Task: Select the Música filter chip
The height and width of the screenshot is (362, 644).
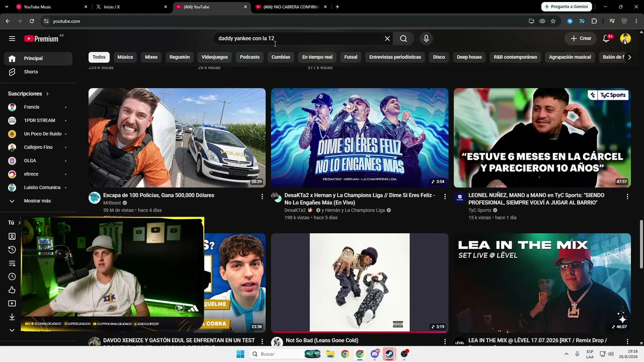Action: point(125,57)
